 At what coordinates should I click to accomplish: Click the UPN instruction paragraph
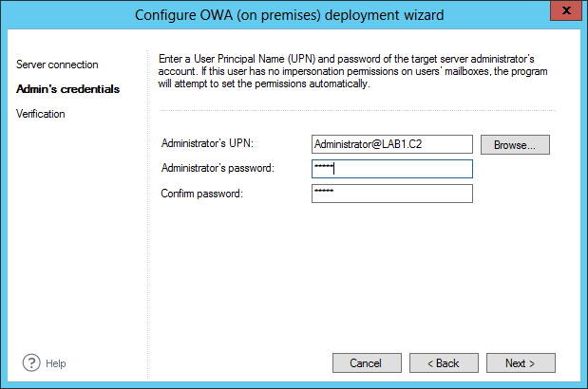(x=352, y=71)
